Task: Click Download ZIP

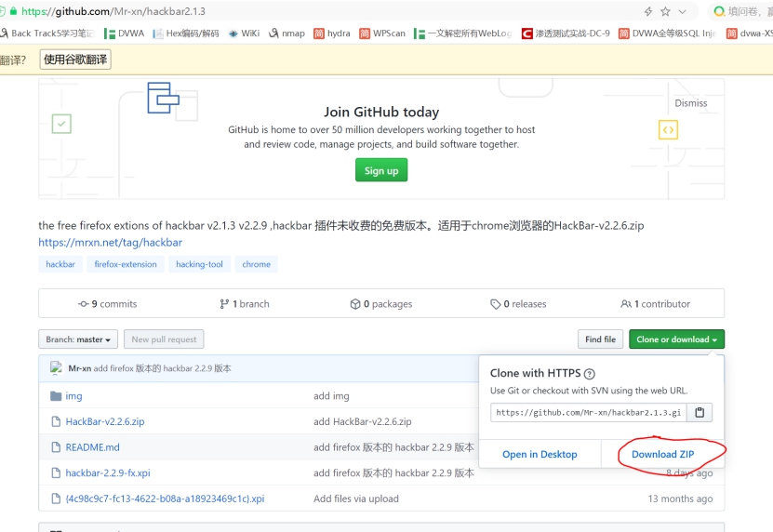Action: click(662, 454)
